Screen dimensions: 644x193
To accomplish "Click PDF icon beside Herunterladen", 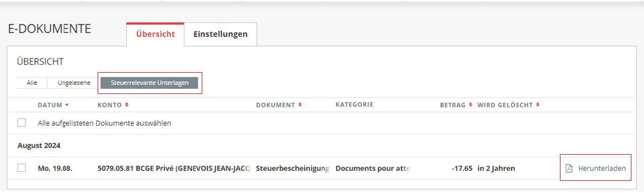I will [x=569, y=168].
